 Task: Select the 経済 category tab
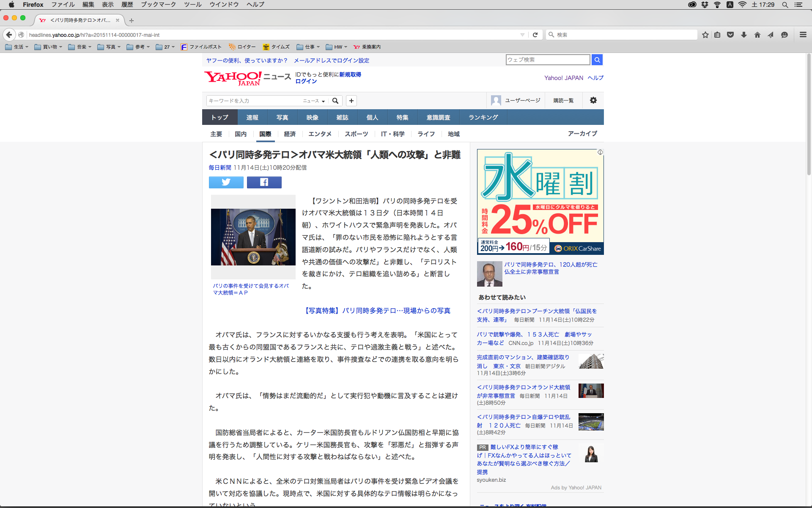pos(290,134)
